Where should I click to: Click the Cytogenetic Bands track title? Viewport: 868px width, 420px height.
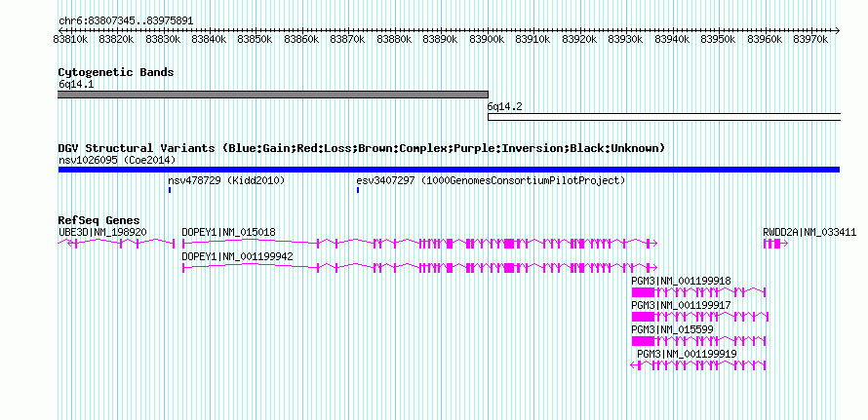[116, 72]
